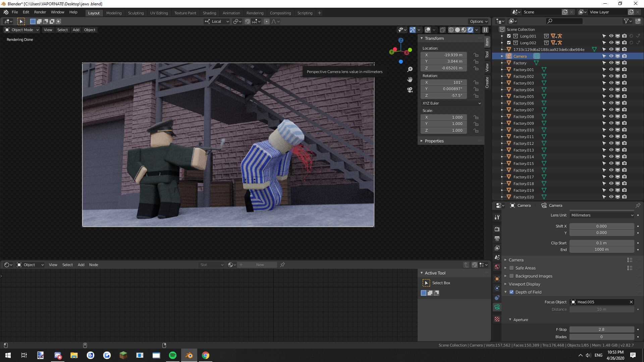Open the Render properties tab icon
Viewport: 644px width, 362px height.
[497, 229]
